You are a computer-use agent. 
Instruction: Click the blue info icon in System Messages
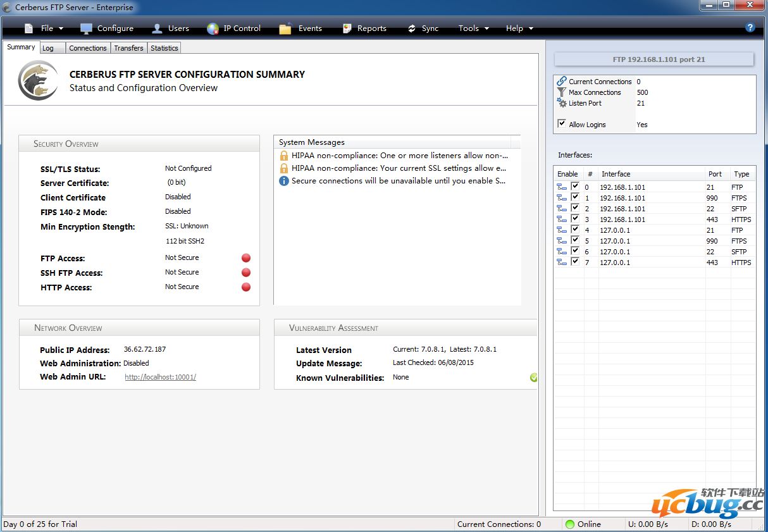pos(284,181)
